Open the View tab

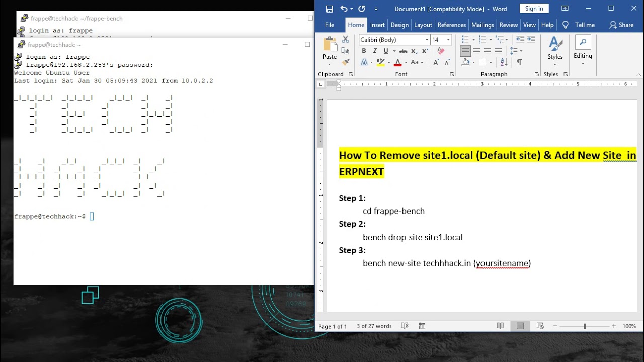[529, 25]
